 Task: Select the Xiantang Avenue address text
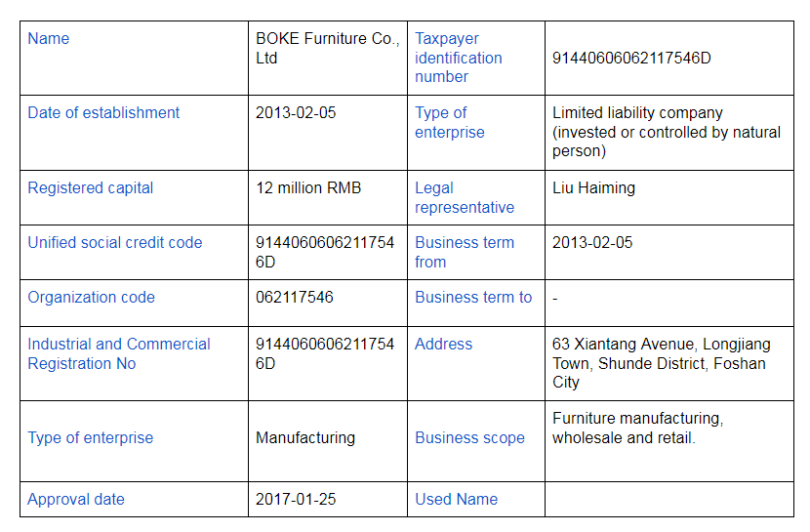[x=662, y=363]
